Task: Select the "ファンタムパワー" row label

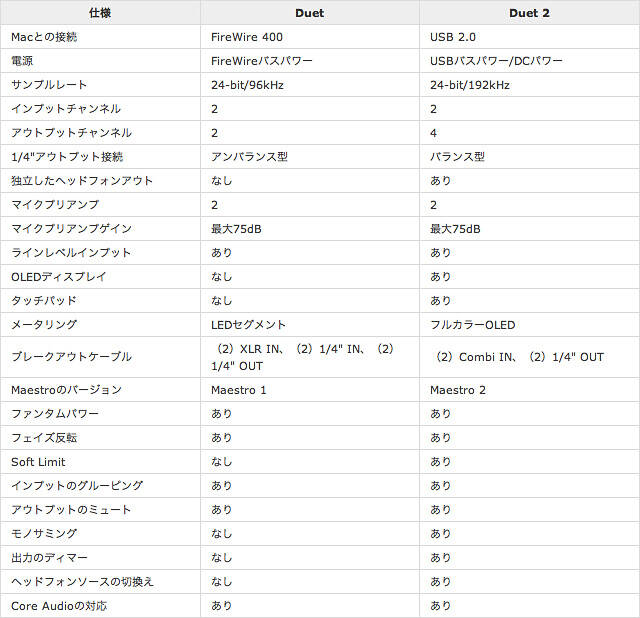Action: [x=55, y=414]
